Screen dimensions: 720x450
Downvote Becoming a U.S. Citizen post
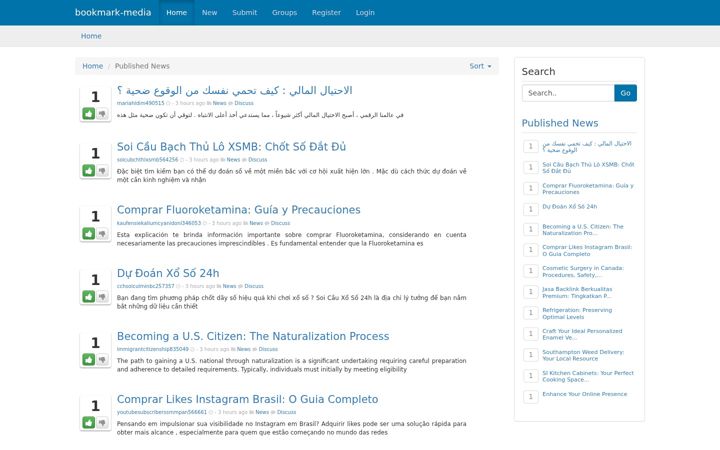click(102, 360)
